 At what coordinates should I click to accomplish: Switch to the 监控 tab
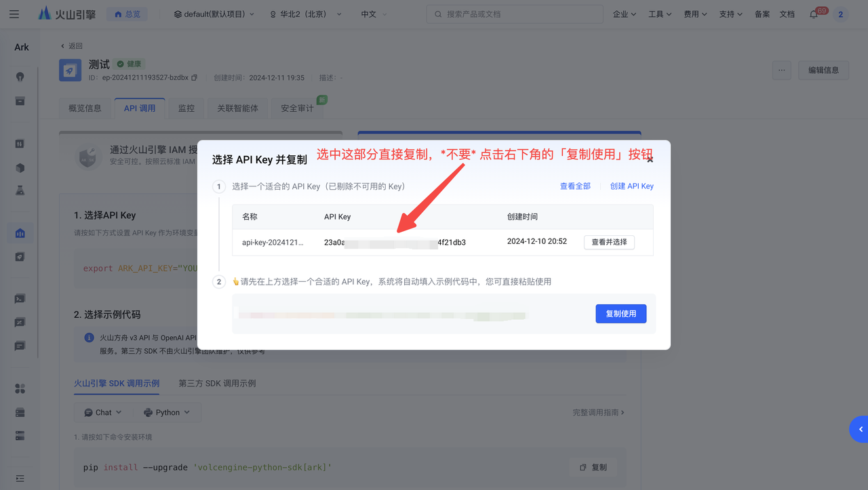tap(186, 108)
